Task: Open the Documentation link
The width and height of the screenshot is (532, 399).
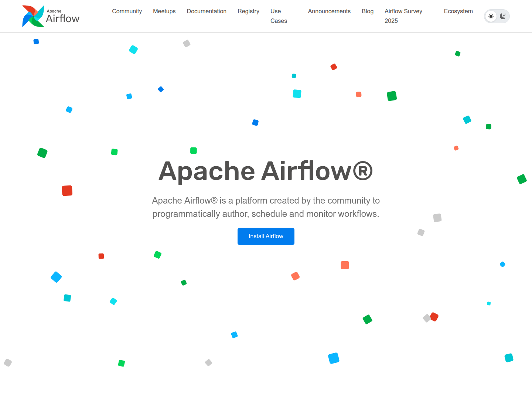Action: (x=207, y=11)
